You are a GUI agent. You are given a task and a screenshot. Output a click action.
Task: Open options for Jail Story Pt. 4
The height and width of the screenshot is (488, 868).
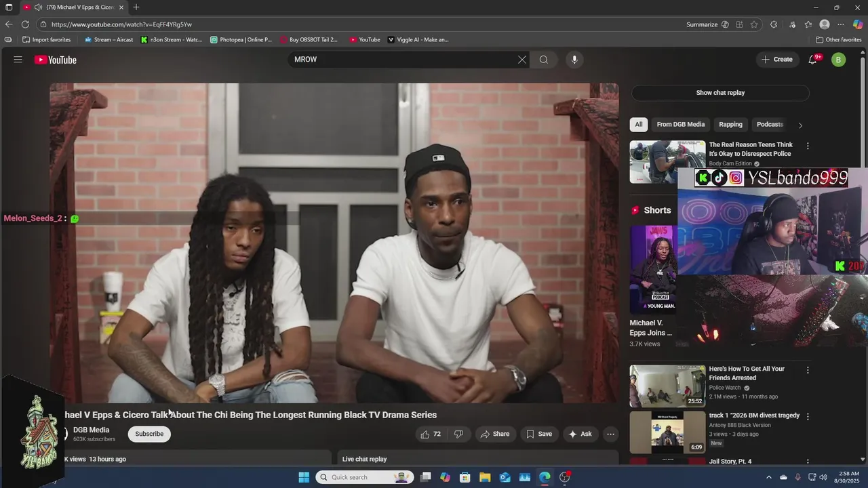tap(808, 462)
